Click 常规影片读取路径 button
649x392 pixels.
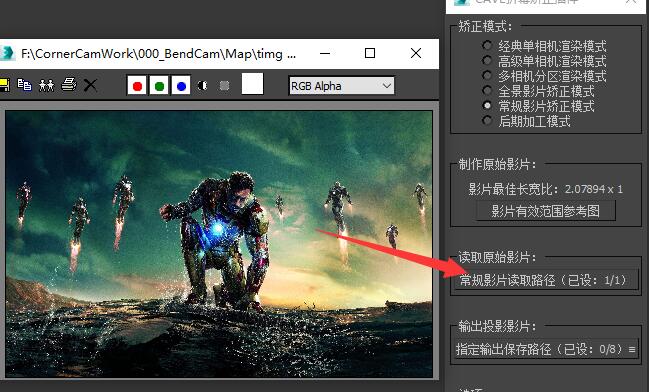(x=545, y=280)
